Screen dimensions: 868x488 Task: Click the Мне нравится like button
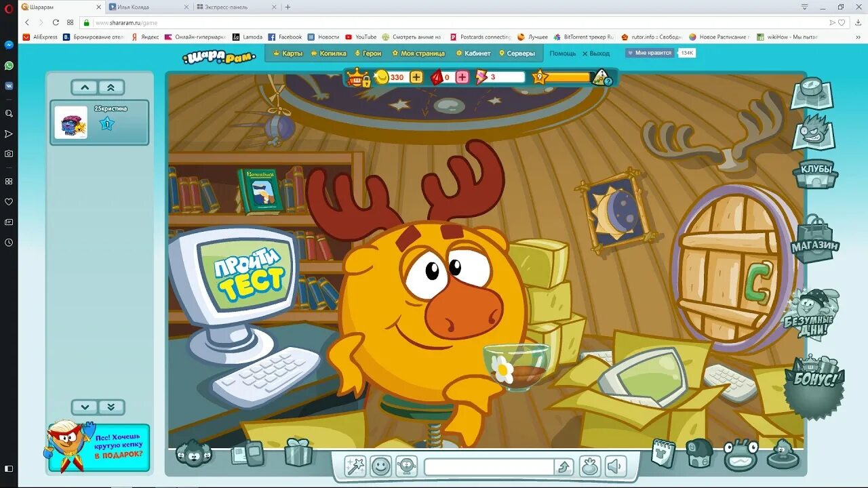coord(650,53)
